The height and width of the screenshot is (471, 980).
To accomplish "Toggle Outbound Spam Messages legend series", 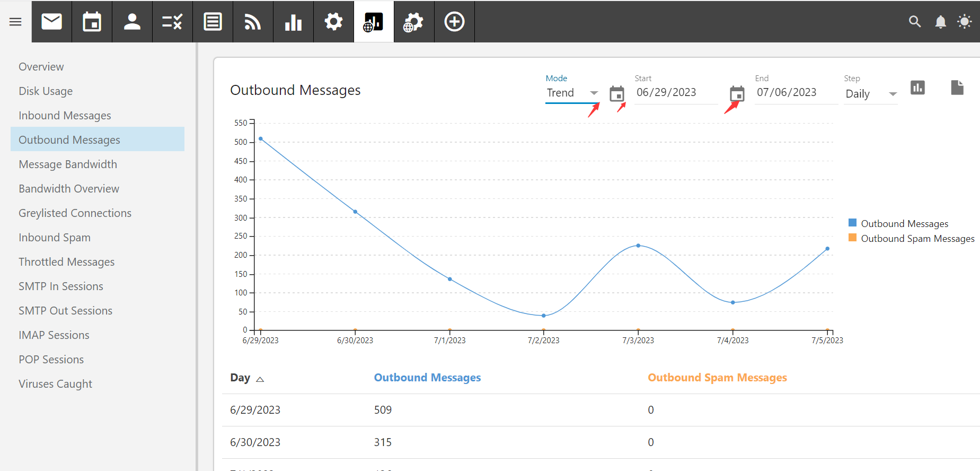I will tap(917, 239).
